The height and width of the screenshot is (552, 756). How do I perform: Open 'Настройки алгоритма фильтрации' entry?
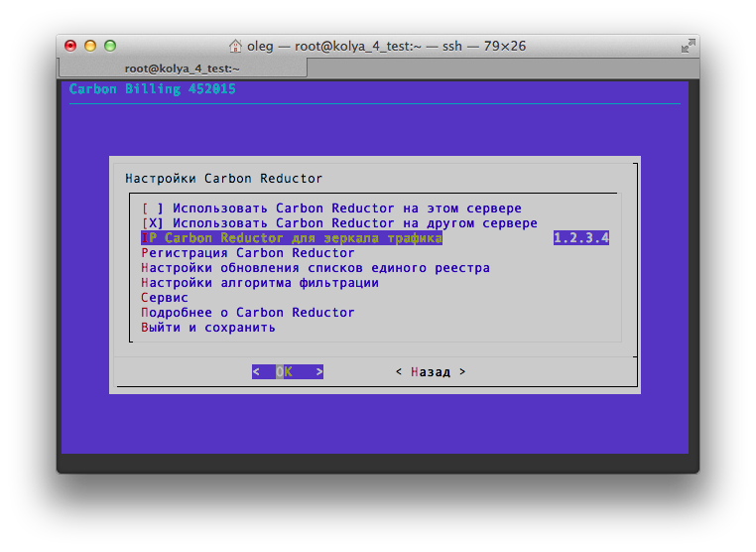(260, 283)
